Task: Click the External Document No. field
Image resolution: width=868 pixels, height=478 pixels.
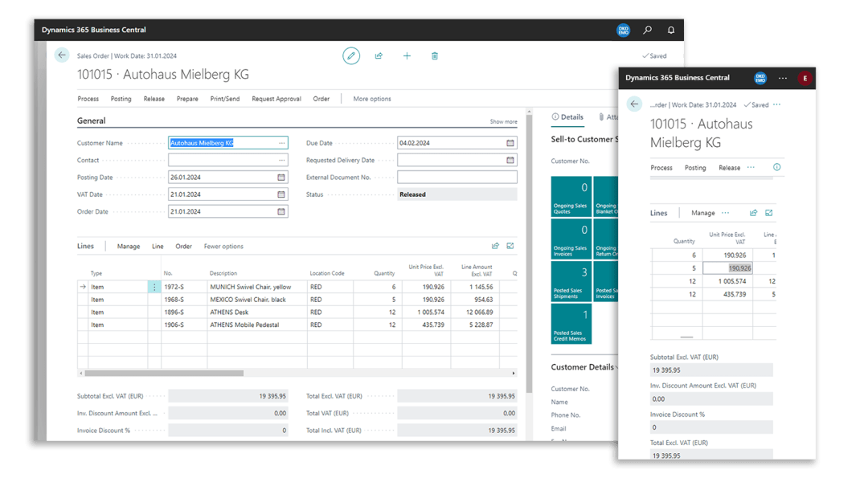Action: tap(457, 177)
